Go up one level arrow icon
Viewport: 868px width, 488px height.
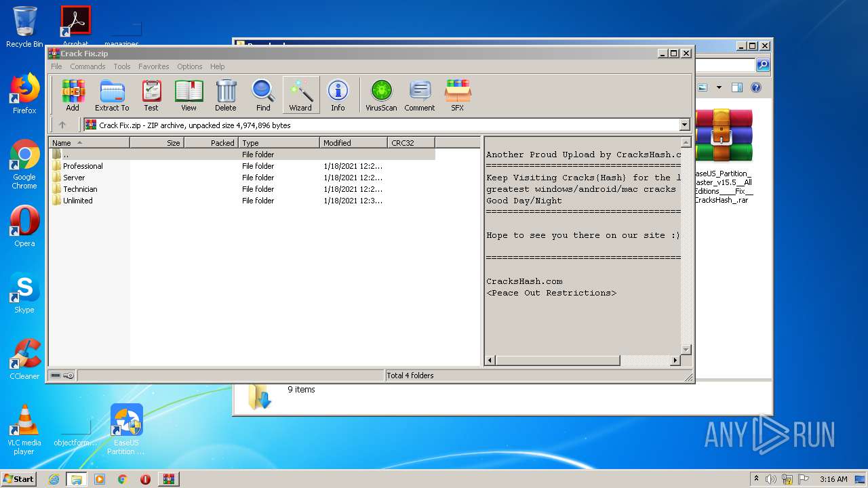tap(62, 125)
